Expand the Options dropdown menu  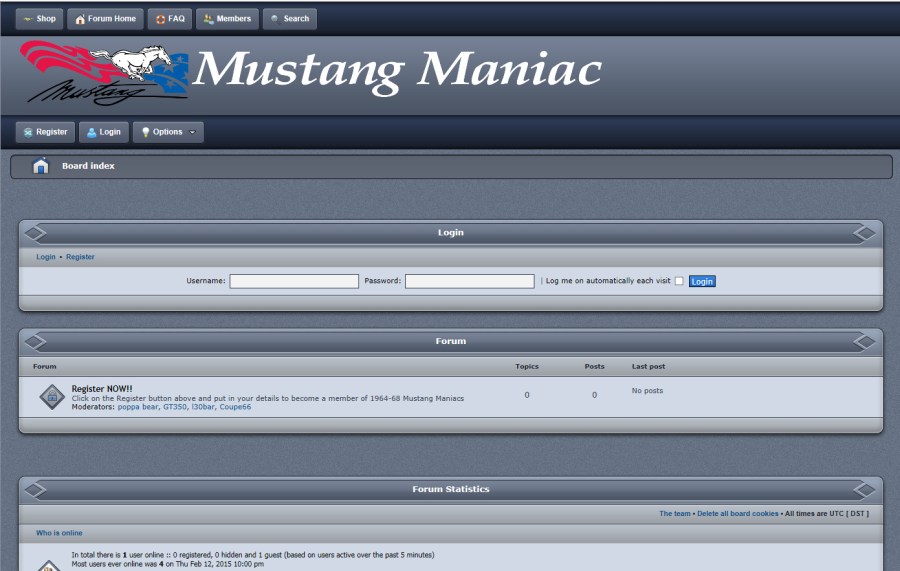(x=169, y=132)
